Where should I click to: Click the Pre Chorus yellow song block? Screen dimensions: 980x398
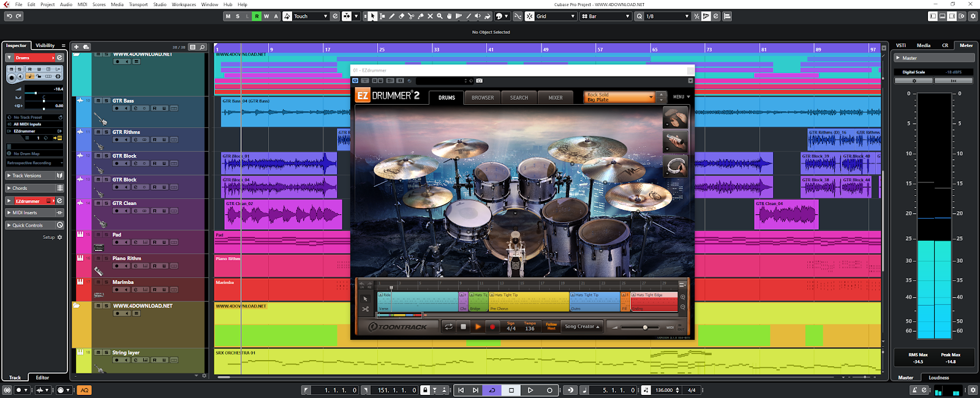[x=529, y=302]
